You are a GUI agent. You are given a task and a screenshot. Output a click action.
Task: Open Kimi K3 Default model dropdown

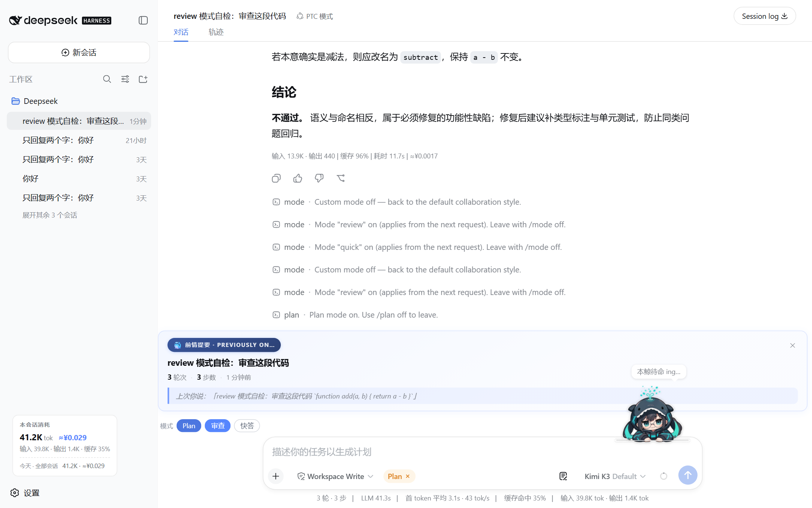click(615, 476)
